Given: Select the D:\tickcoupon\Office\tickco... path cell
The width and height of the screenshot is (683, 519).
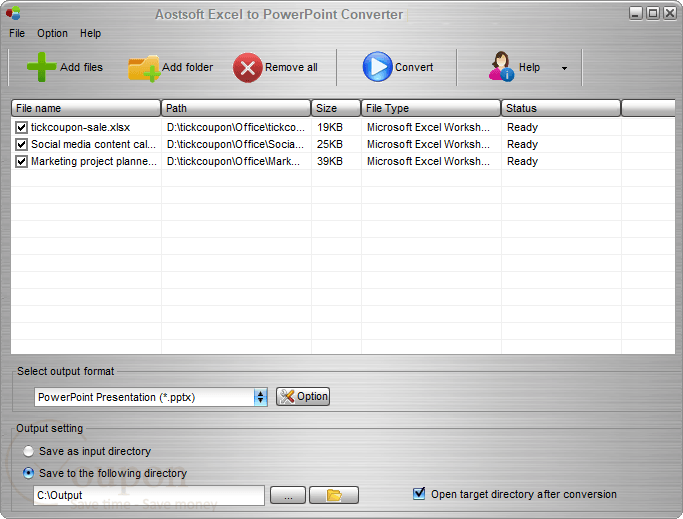Looking at the screenshot, I should [x=236, y=127].
